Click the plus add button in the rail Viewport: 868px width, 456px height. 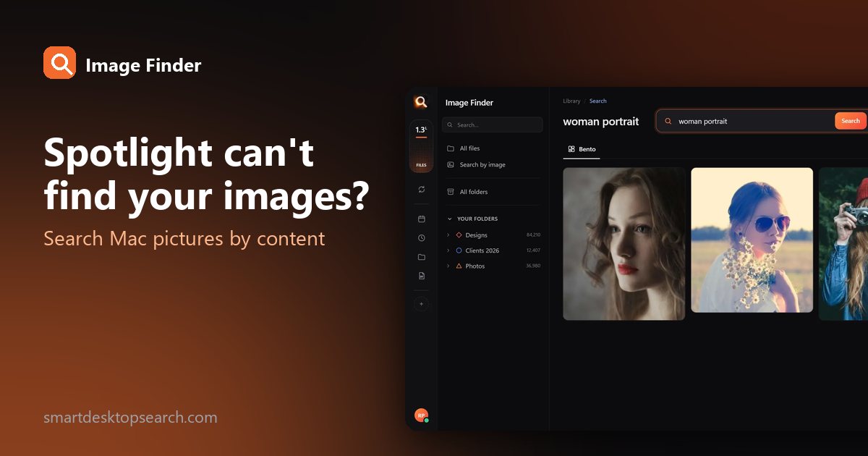point(422,304)
